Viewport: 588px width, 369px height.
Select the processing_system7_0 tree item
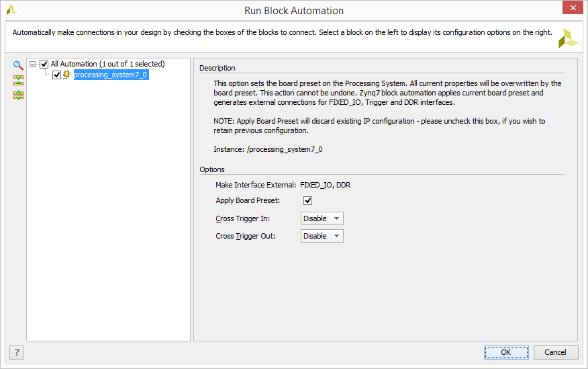pos(111,75)
